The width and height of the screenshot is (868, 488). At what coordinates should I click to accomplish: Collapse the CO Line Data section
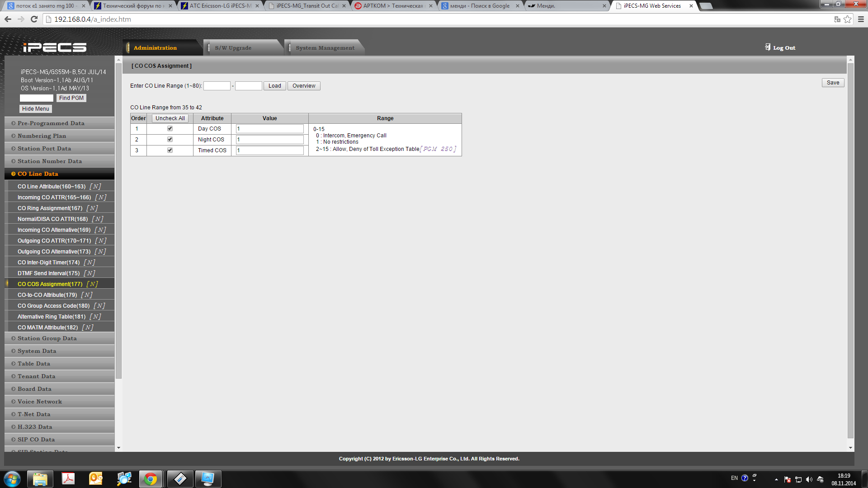click(x=38, y=174)
